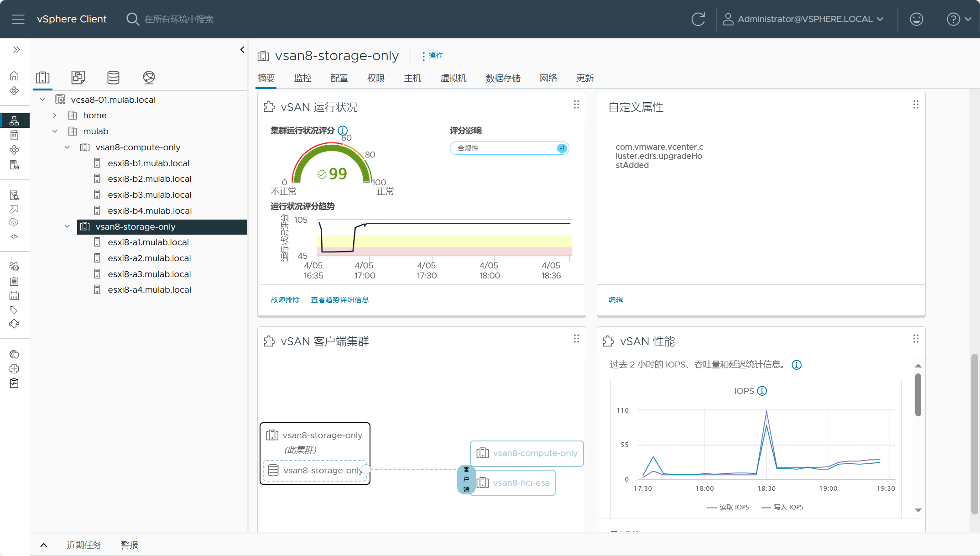Show info about vSAN performance statistics
Screen dimensions: 980x556
(x=797, y=365)
